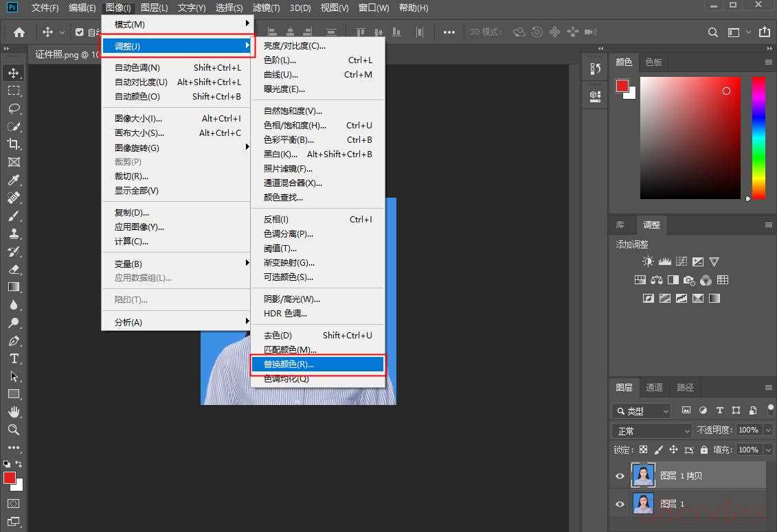
Task: Open the 不透明度 opacity dropdown arrow
Action: pos(767,430)
